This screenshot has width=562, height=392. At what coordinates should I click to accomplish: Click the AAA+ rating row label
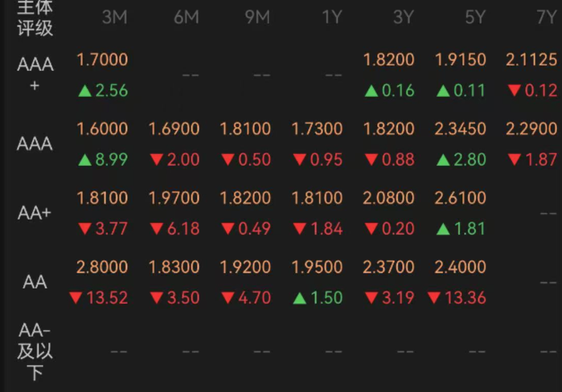click(x=35, y=74)
